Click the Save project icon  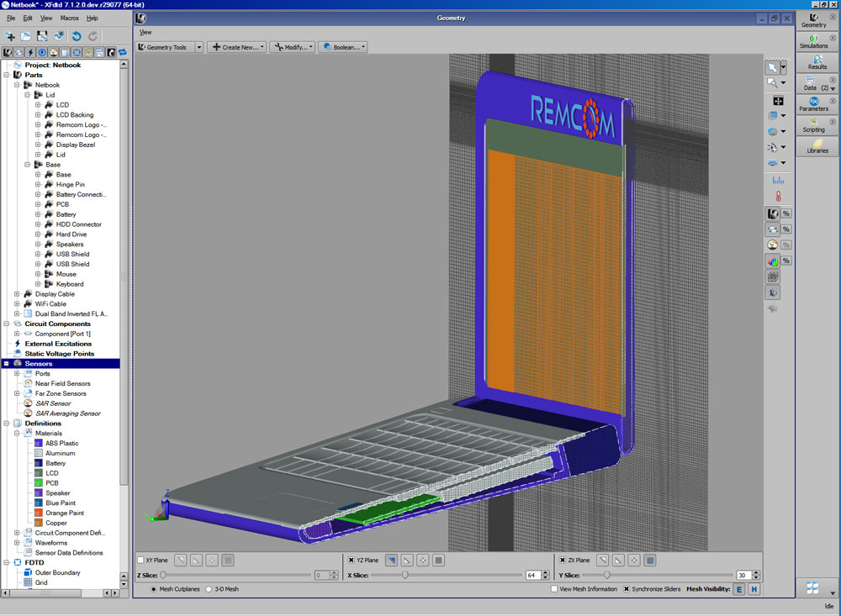tap(42, 36)
